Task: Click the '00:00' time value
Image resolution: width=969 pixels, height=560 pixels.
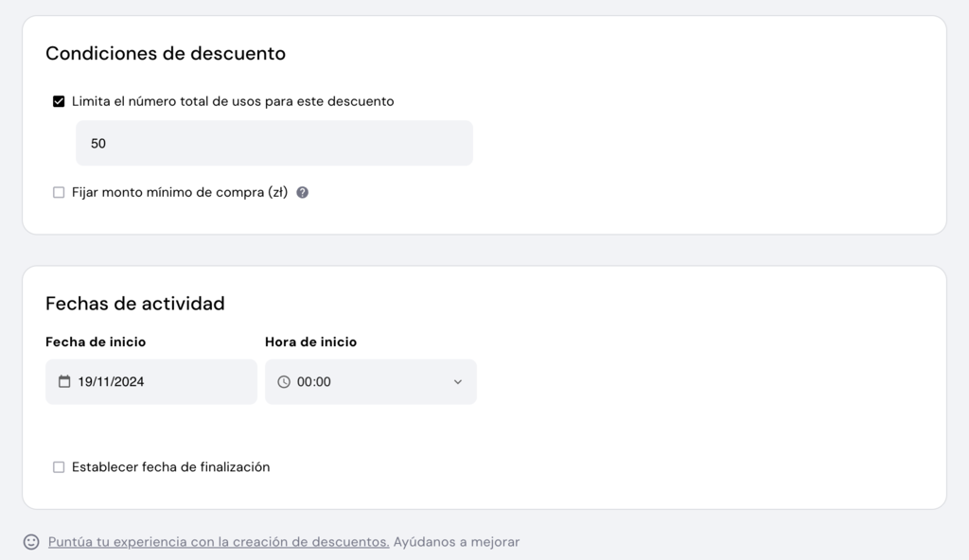Action: pyautogui.click(x=314, y=381)
